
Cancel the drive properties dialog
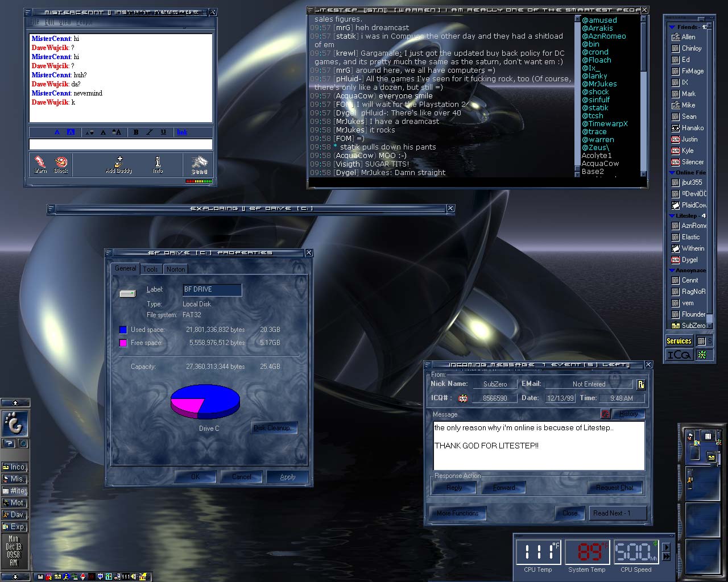click(241, 477)
